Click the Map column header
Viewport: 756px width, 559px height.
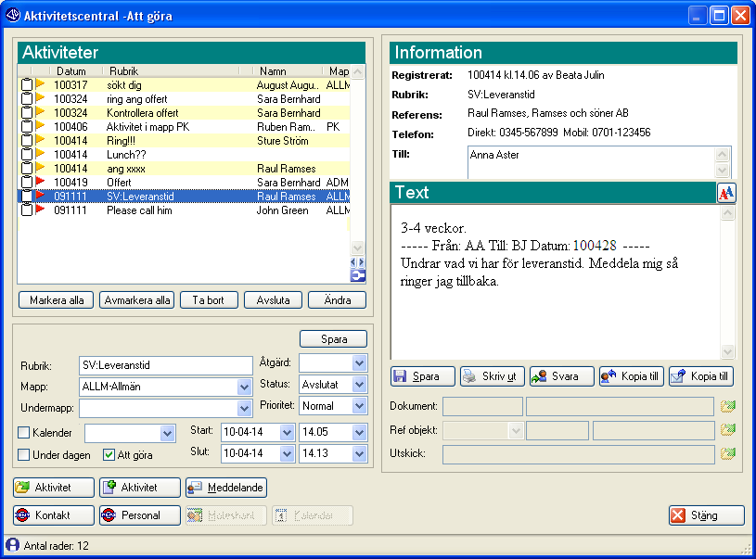click(337, 70)
